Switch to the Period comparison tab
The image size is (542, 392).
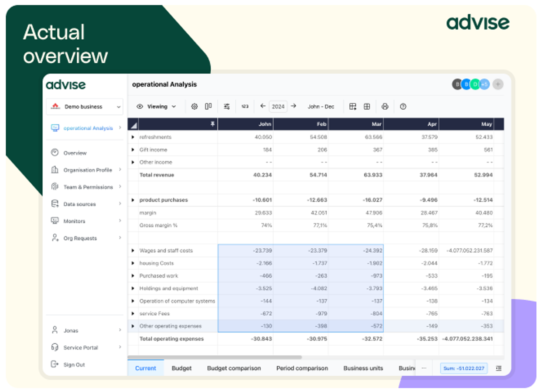302,368
